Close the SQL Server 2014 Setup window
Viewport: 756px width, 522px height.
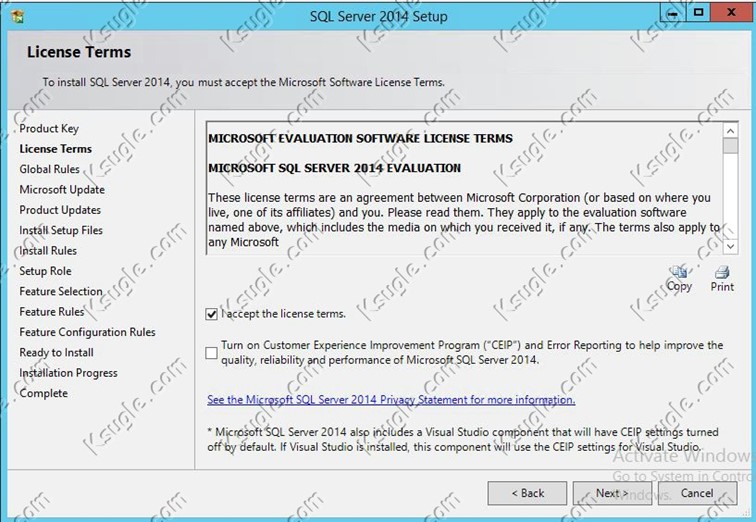tap(731, 13)
